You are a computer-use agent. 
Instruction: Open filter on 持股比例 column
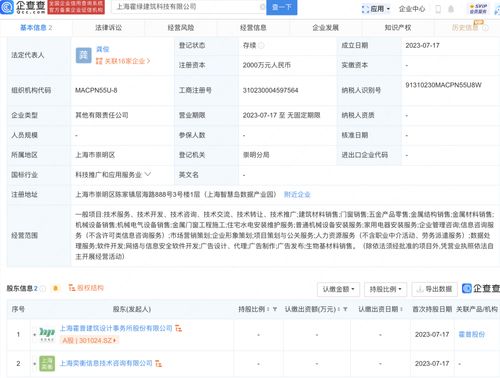coord(275,309)
